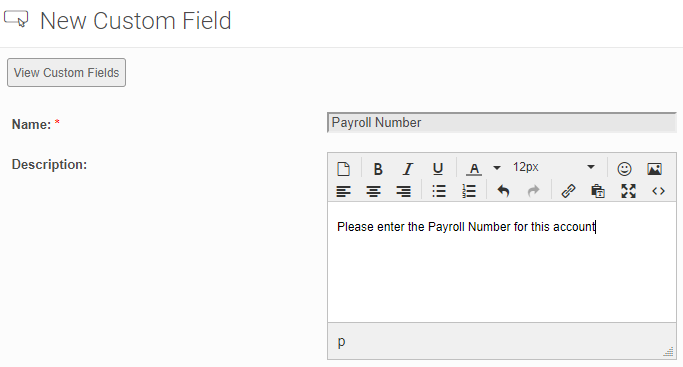Image resolution: width=683 pixels, height=367 pixels.
Task: Align text center
Action: tap(373, 191)
